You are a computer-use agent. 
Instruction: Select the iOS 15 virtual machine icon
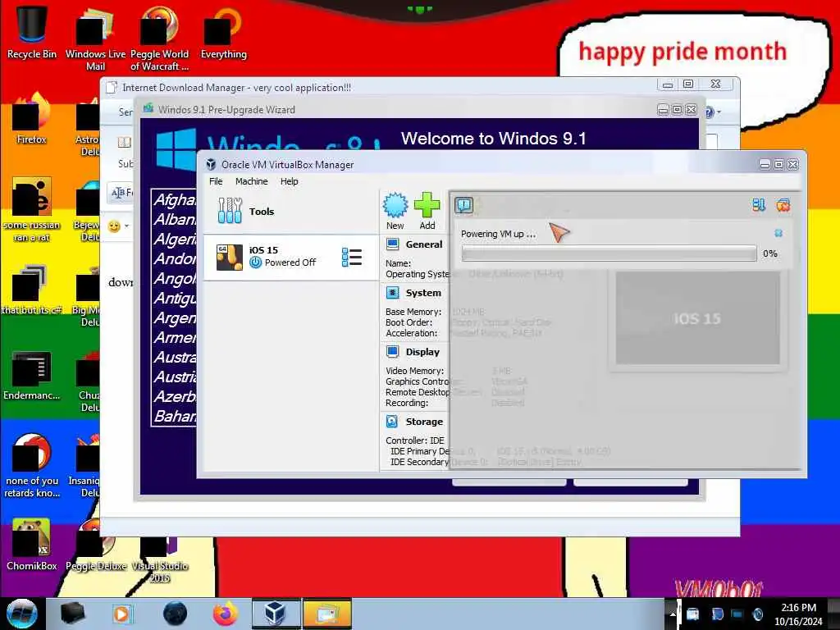tap(230, 257)
